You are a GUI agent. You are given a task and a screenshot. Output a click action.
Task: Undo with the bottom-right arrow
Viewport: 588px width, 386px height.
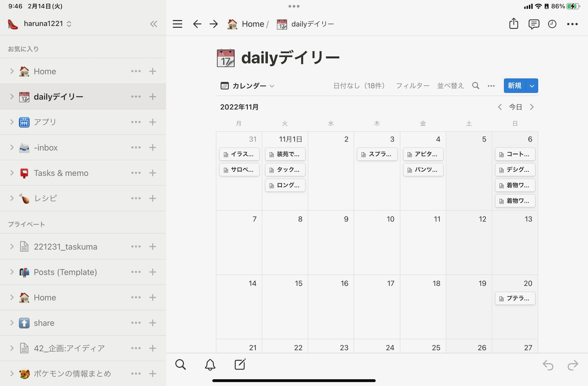(x=548, y=365)
